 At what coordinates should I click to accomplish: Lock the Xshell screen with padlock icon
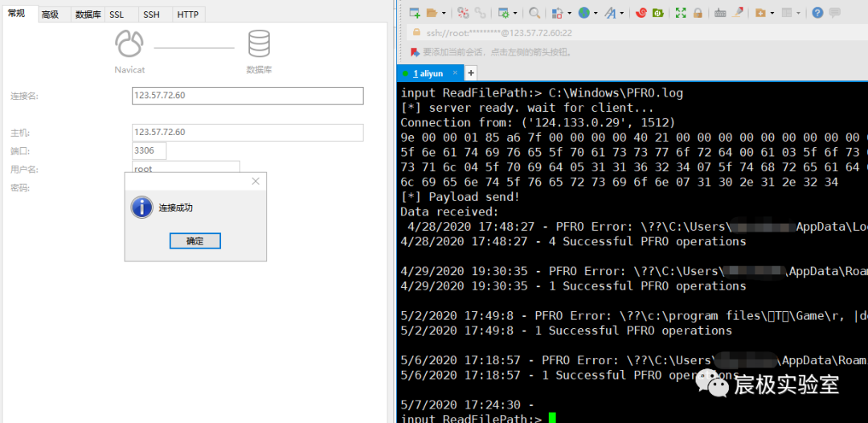click(698, 13)
